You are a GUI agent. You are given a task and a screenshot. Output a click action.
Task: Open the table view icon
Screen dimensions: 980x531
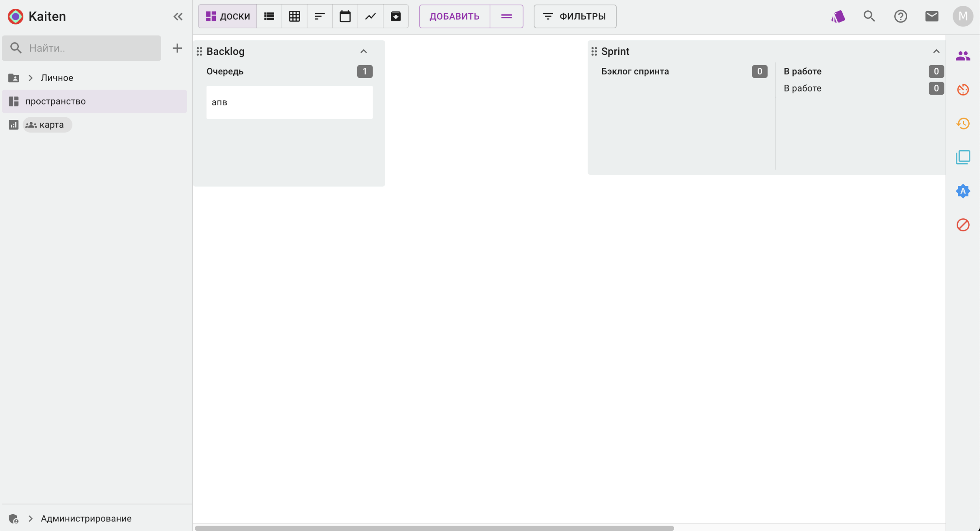pyautogui.click(x=294, y=16)
